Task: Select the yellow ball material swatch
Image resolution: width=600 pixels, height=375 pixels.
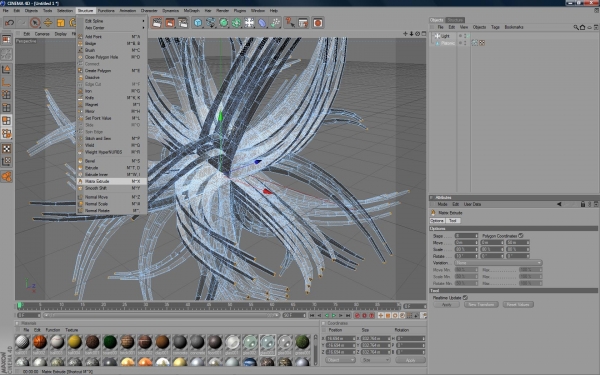Action: pos(75,342)
